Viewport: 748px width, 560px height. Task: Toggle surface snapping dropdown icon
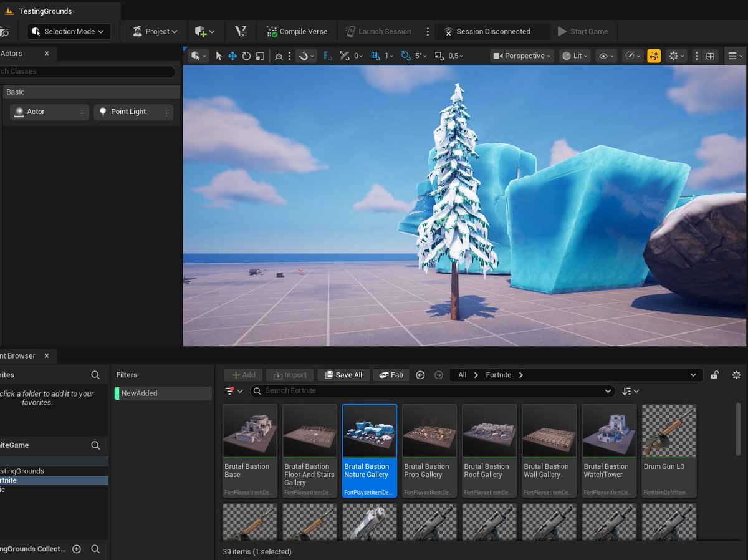tap(305, 56)
